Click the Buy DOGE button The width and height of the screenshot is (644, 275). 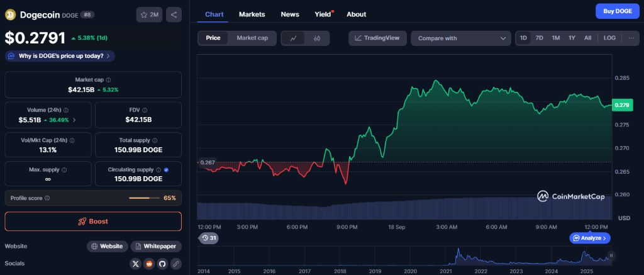(x=616, y=11)
